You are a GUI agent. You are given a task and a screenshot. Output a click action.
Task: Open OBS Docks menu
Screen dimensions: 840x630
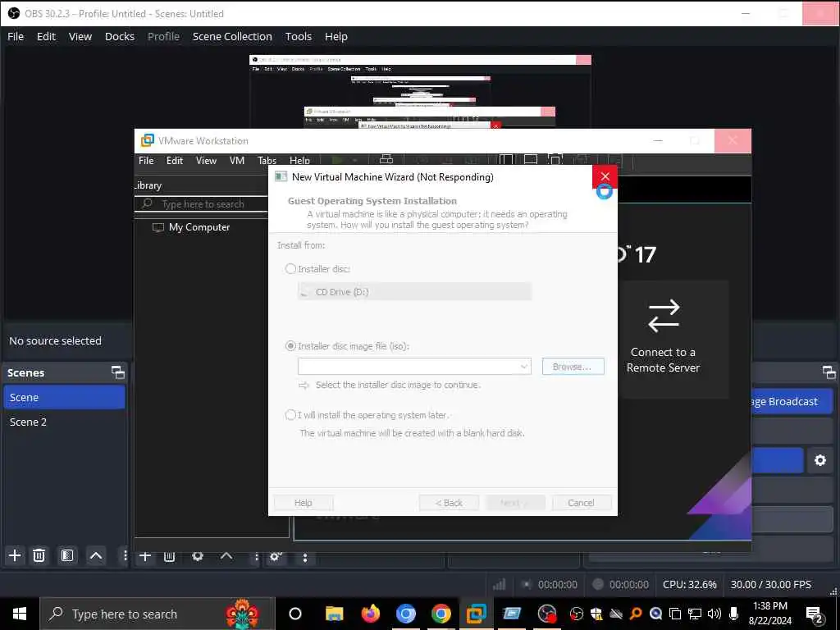coord(120,36)
